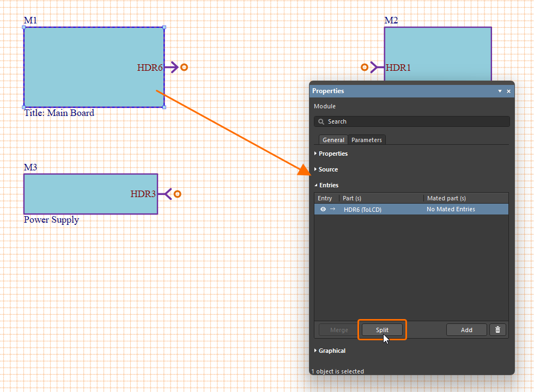Select the HDR6 (ToLCD) entry row
The image size is (534, 392).
coord(381,209)
